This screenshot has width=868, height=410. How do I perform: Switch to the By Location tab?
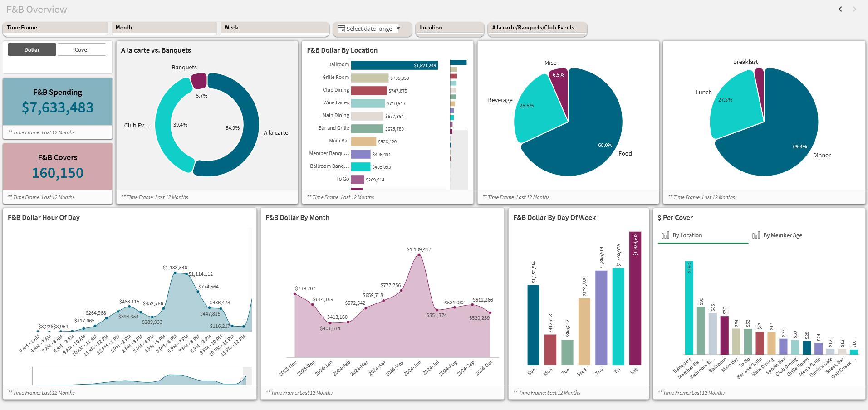coord(687,235)
